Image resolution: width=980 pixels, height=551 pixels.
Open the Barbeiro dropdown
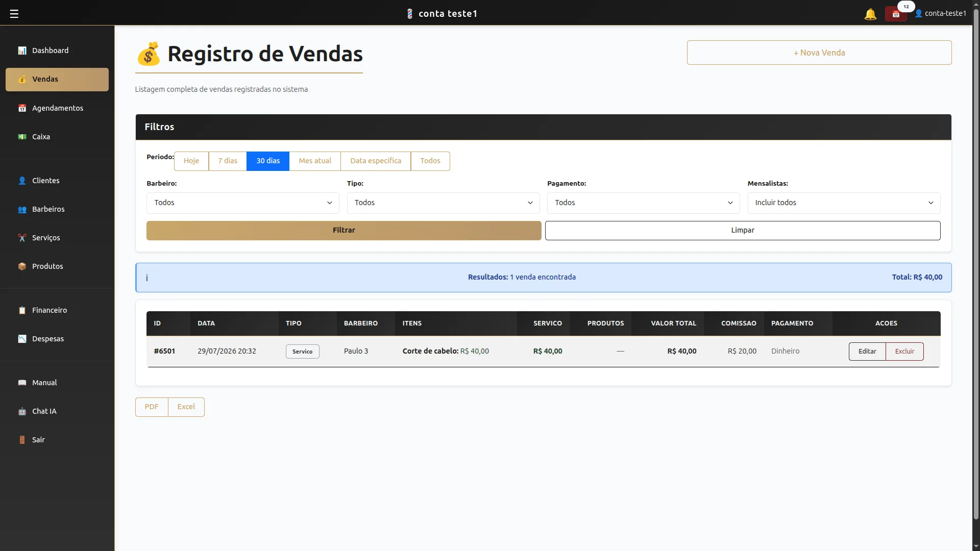[x=243, y=203]
